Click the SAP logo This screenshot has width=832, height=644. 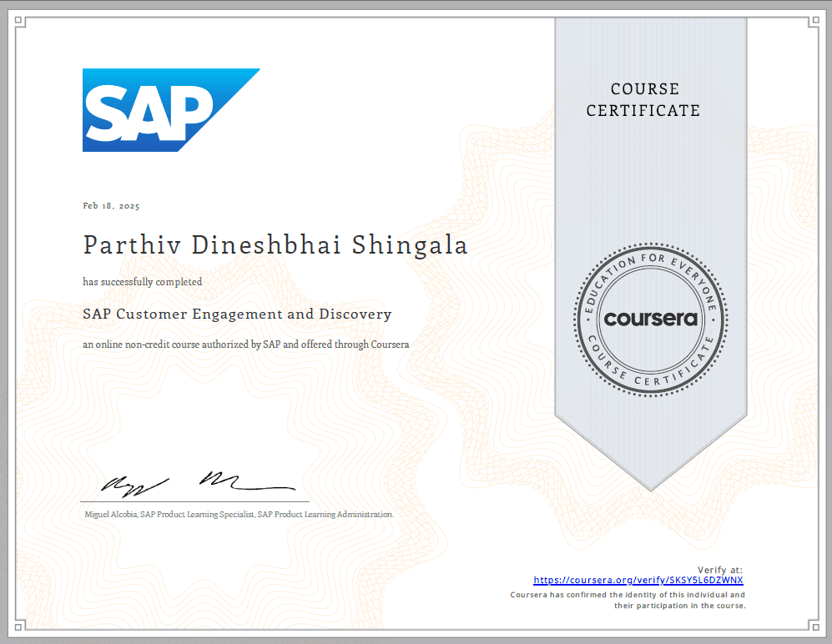point(171,110)
